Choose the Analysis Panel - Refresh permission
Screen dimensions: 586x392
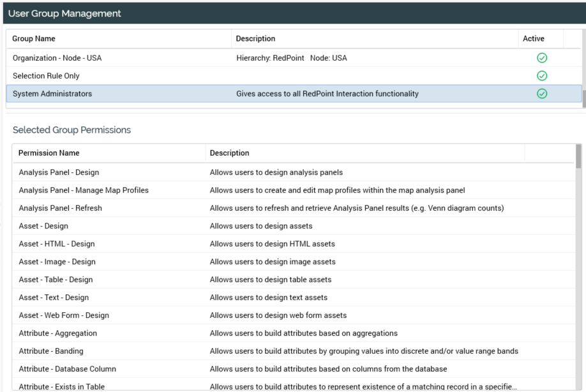60,208
